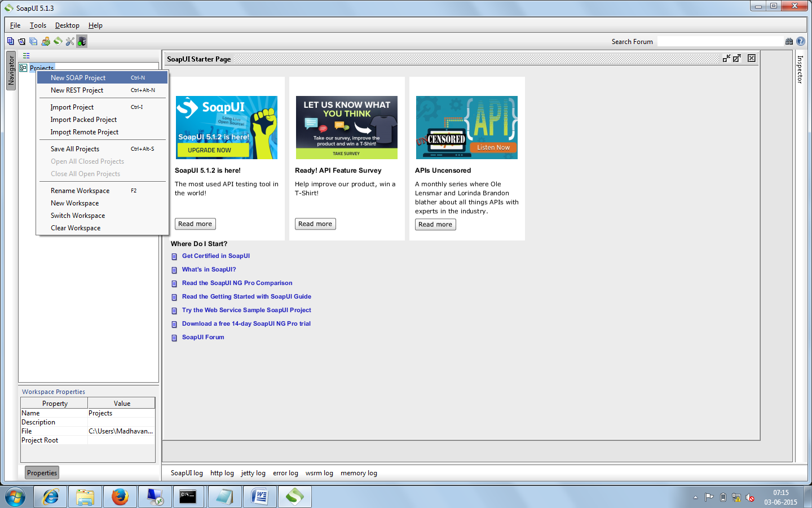812x508 pixels.
Task: Open the command prompt taskbar icon
Action: point(188,497)
